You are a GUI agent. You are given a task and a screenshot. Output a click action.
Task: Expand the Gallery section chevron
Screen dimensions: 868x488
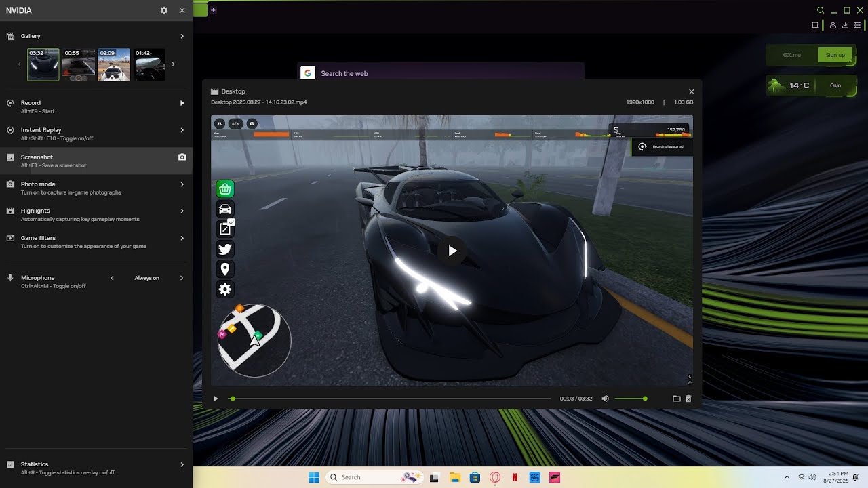click(182, 36)
